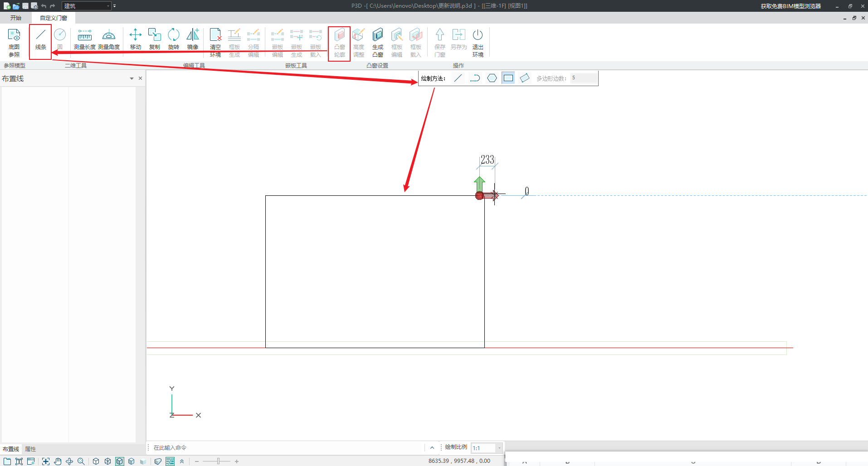
Task: Click the zoom magnifier in status bar
Action: pos(81,461)
